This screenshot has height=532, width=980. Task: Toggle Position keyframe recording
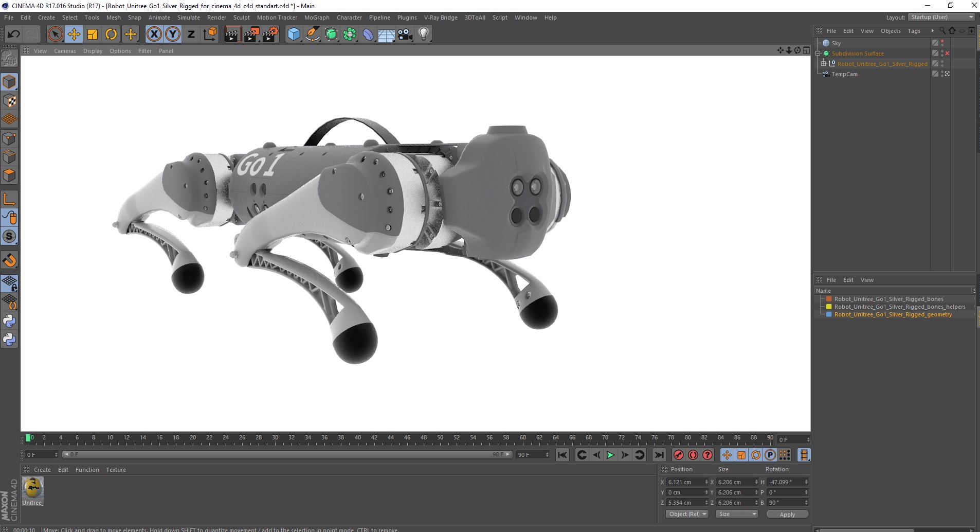[727, 455]
